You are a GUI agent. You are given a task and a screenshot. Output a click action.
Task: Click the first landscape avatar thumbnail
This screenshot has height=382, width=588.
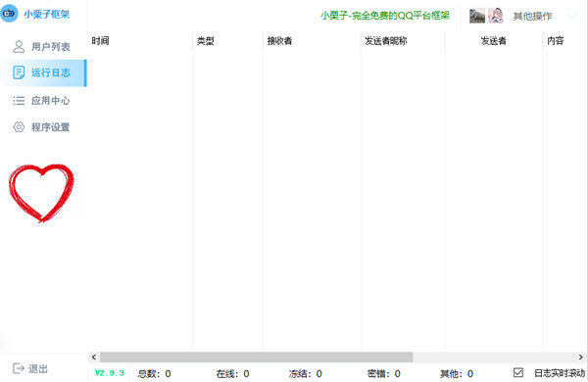[477, 16]
